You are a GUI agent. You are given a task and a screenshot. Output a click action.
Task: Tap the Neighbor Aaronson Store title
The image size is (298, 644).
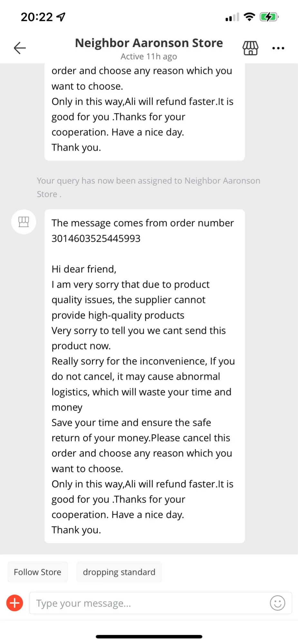click(x=149, y=43)
